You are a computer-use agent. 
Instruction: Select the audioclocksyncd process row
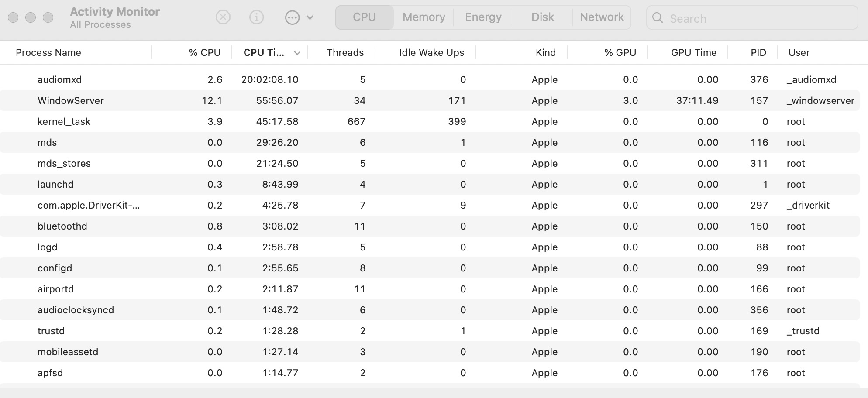pyautogui.click(x=430, y=310)
